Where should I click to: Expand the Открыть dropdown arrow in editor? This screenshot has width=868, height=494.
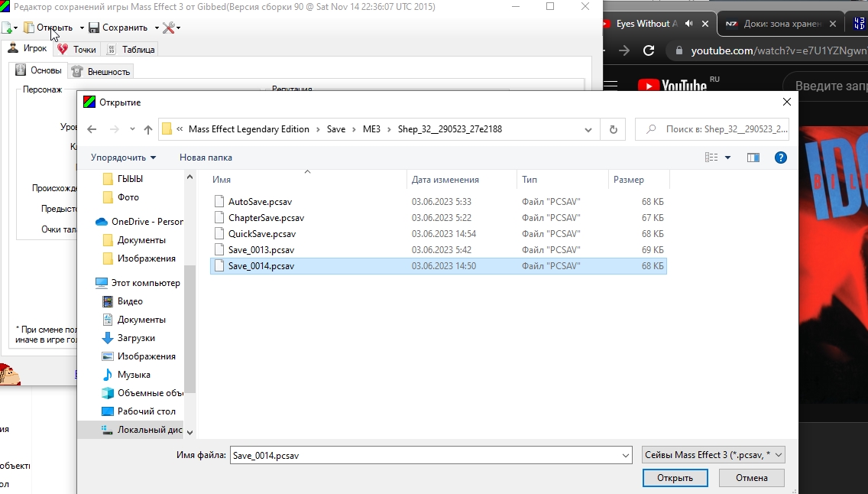click(x=82, y=27)
